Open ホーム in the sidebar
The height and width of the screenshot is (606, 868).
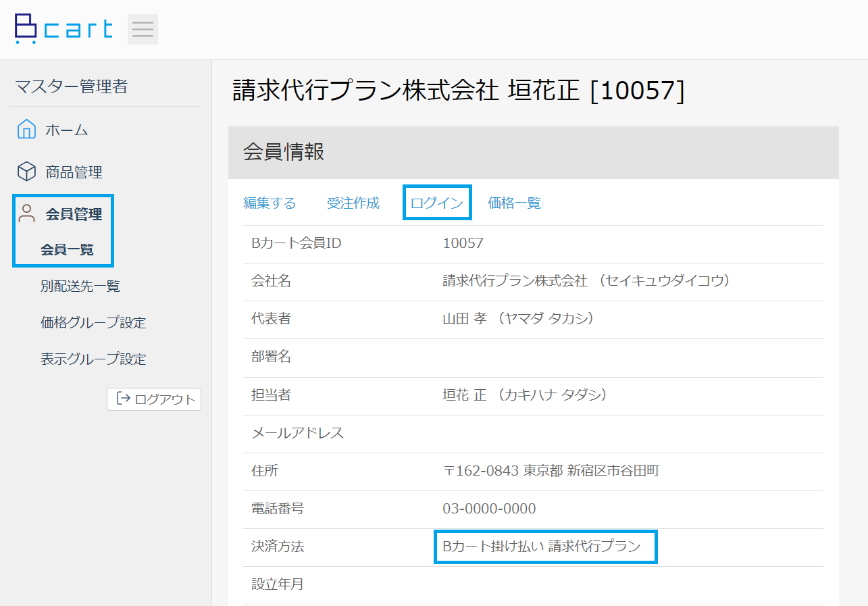pyautogui.click(x=67, y=130)
